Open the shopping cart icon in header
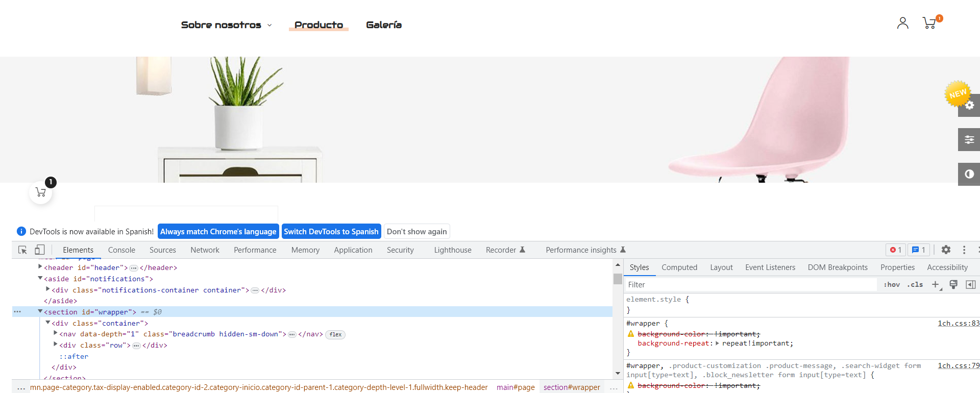Image resolution: width=980 pixels, height=393 pixels. click(929, 23)
